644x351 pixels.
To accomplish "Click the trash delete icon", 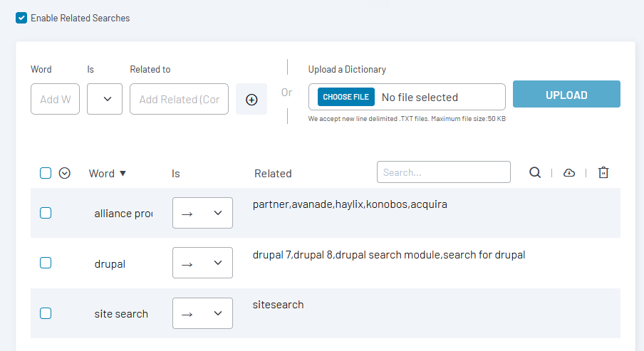I will [x=603, y=172].
